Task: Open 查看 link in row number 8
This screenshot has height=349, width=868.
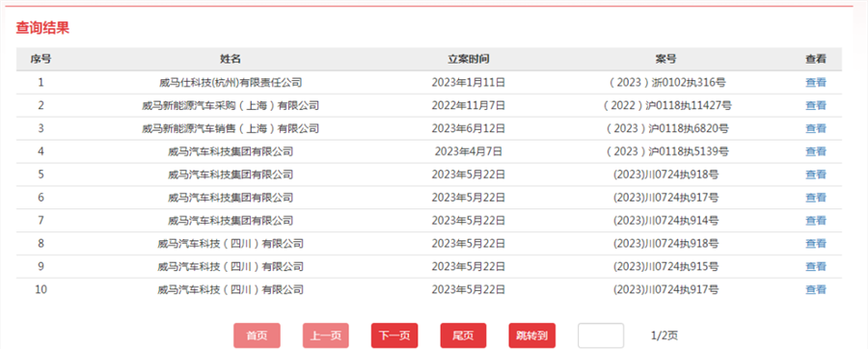Action: coord(815,243)
